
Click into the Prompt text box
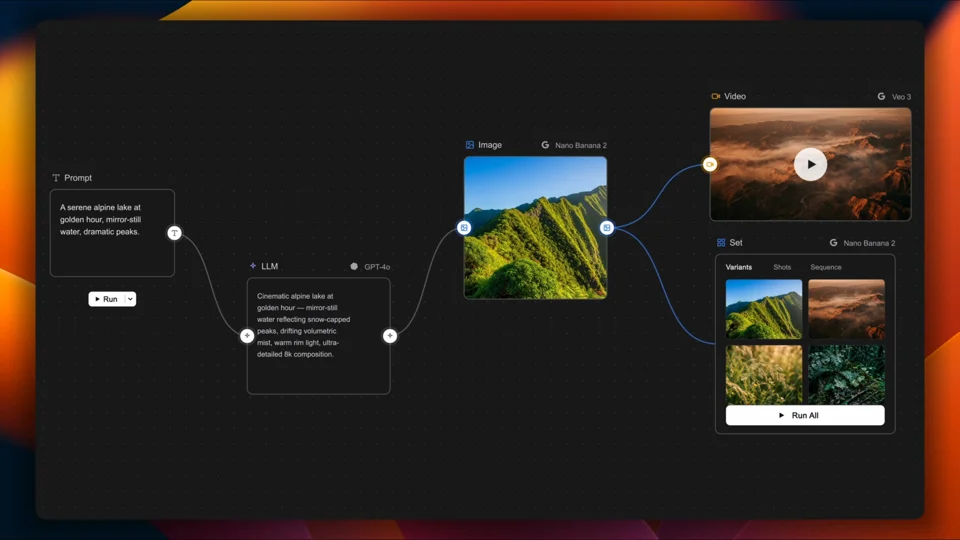pyautogui.click(x=112, y=233)
